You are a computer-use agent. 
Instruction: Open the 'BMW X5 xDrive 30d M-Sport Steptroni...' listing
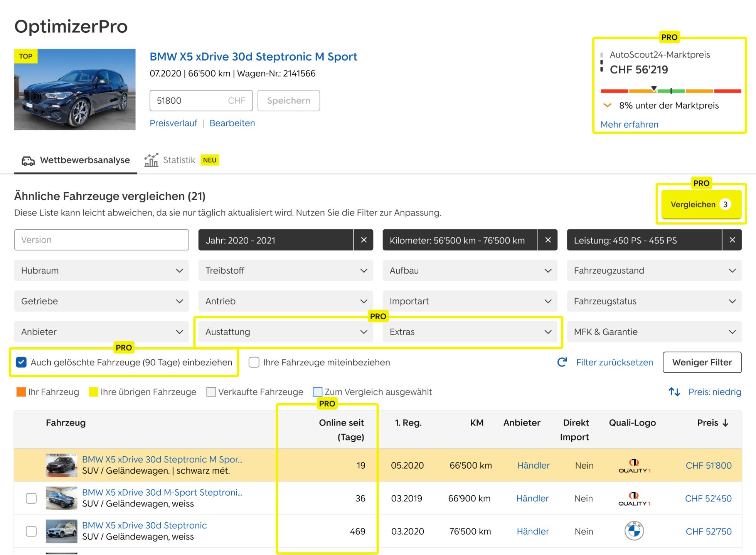click(x=162, y=493)
